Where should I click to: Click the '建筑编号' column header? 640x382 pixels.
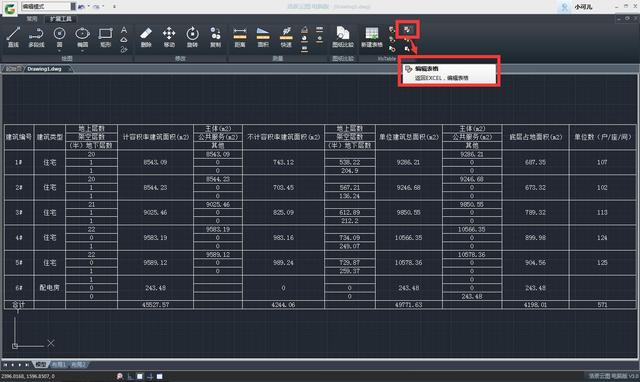pyautogui.click(x=19, y=137)
